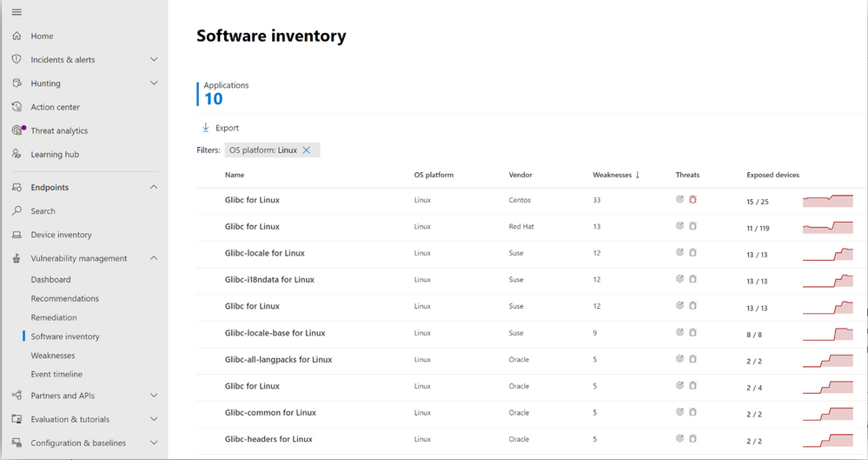This screenshot has height=460, width=868.
Task: Open the Weaknesses page in sidebar
Action: 53,356
